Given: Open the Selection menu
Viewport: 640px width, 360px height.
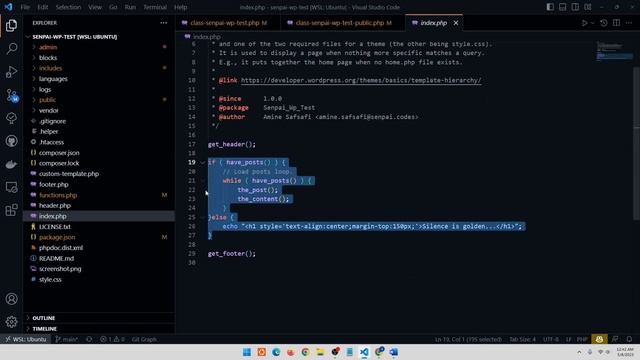Looking at the screenshot, I should pos(68,7).
